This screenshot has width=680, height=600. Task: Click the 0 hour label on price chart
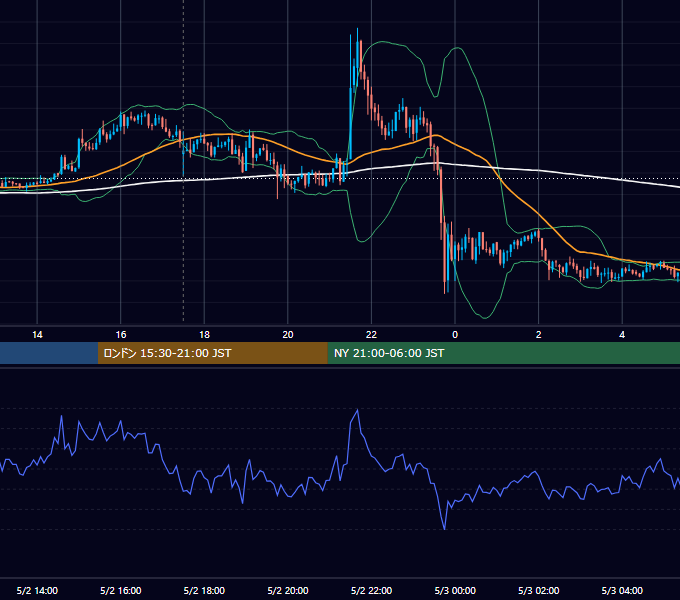pyautogui.click(x=455, y=335)
